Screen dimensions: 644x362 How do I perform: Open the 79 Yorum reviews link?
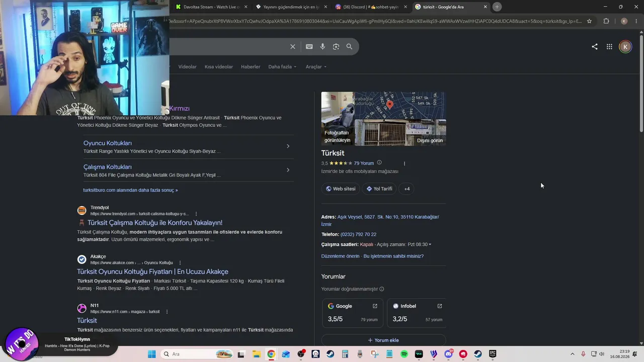coord(364,163)
